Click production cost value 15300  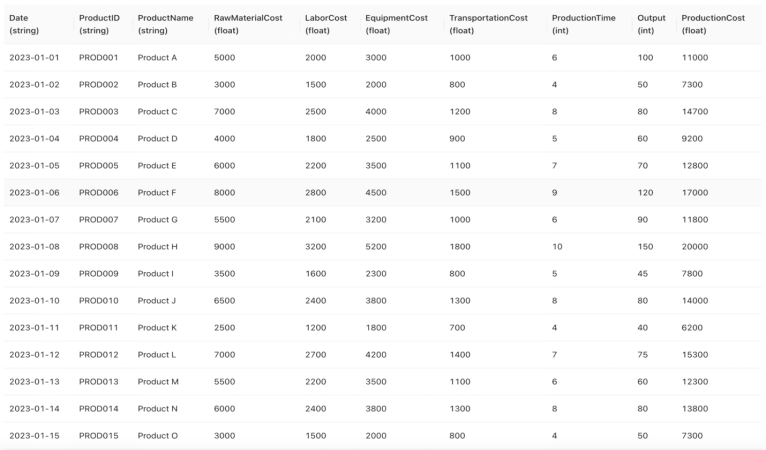[x=695, y=355]
